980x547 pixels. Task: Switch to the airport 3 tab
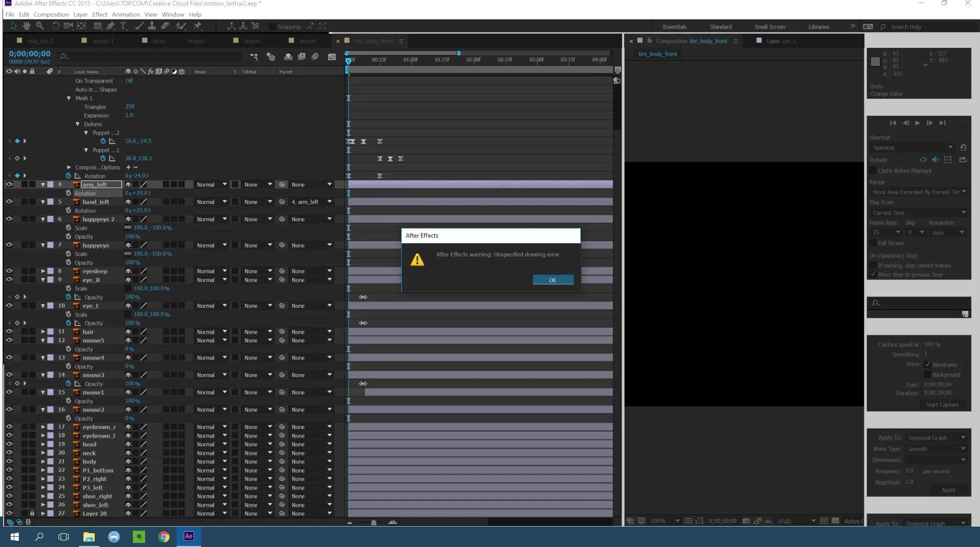point(103,41)
